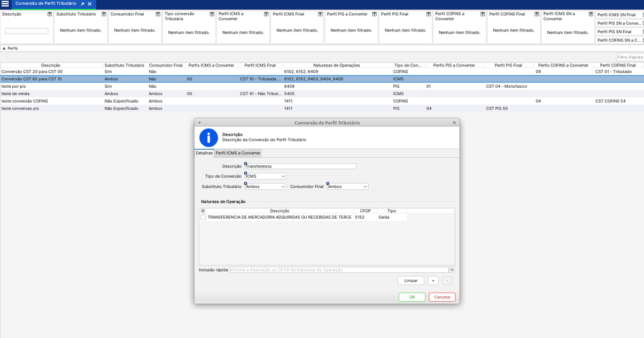Click filter icon for Perfil COFINS Final
This screenshot has width=644, height=338.
(x=537, y=14)
